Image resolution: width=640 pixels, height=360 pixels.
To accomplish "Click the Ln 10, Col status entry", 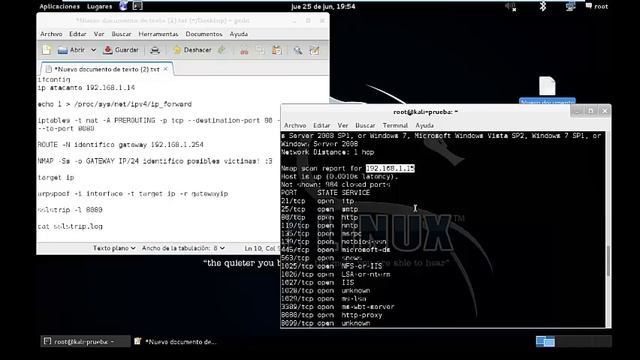I will tap(262, 248).
